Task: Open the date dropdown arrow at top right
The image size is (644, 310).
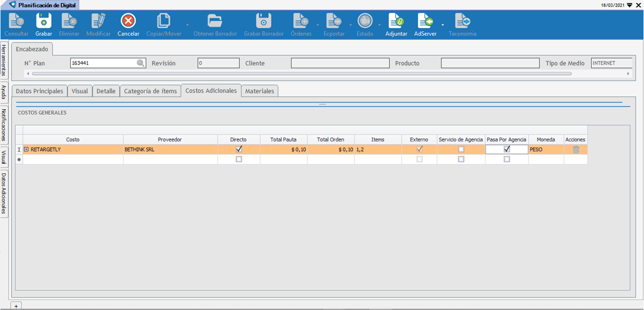Action: 629,5
